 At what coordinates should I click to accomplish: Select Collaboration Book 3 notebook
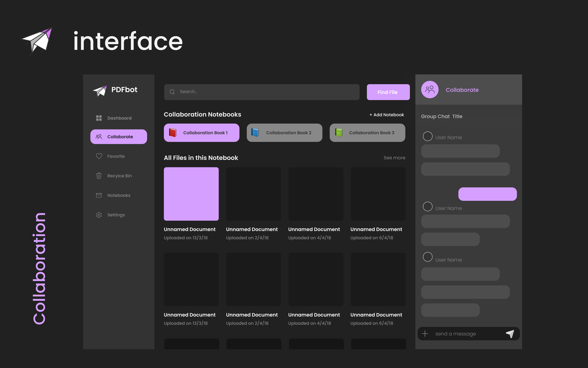click(367, 133)
